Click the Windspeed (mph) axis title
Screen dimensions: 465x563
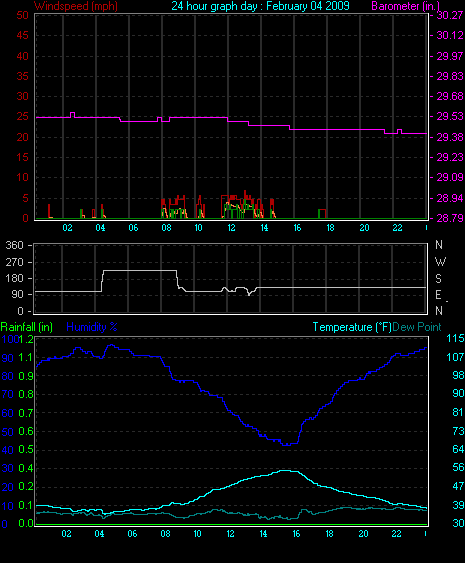(75, 6)
